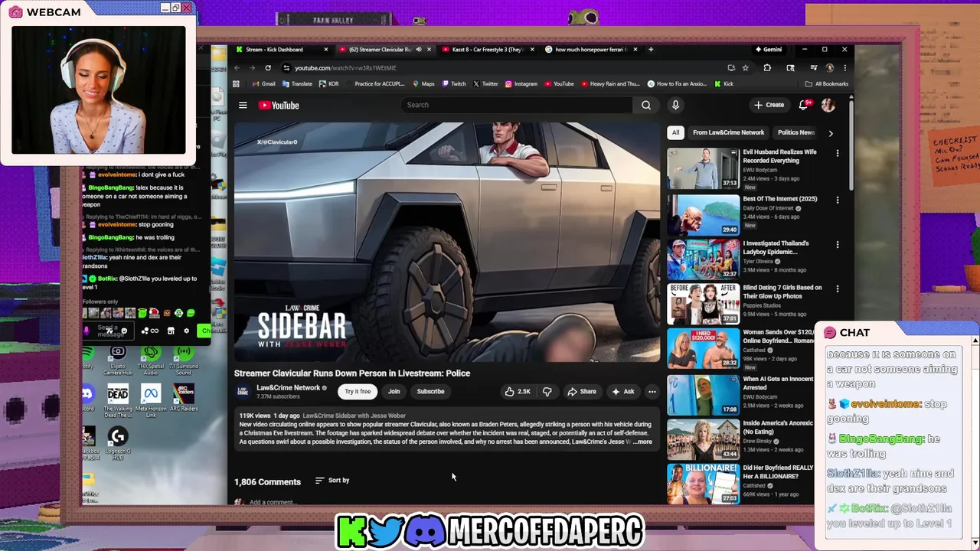Image resolution: width=980 pixels, height=551 pixels.
Task: Open the YouTube hamburger guide menu
Action: click(243, 105)
